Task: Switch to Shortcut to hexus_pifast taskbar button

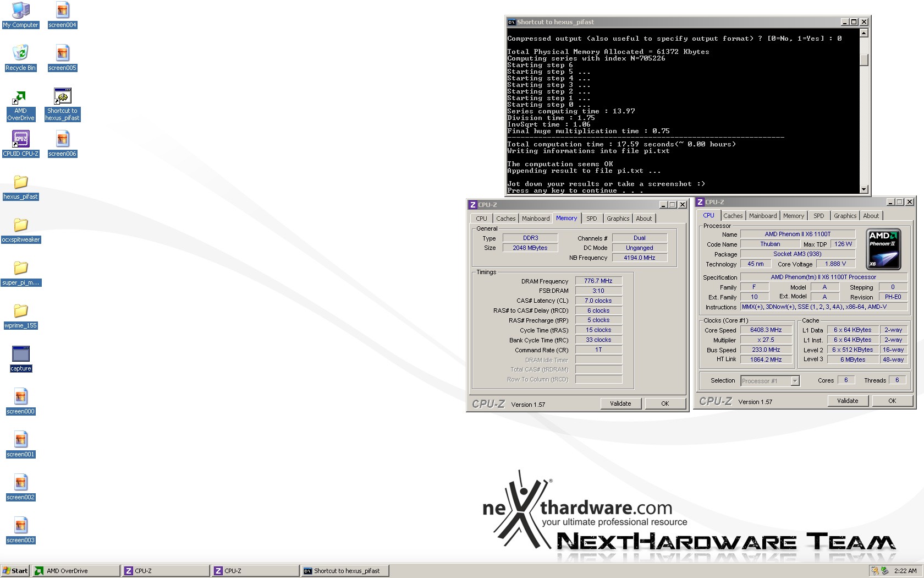Action: point(345,571)
